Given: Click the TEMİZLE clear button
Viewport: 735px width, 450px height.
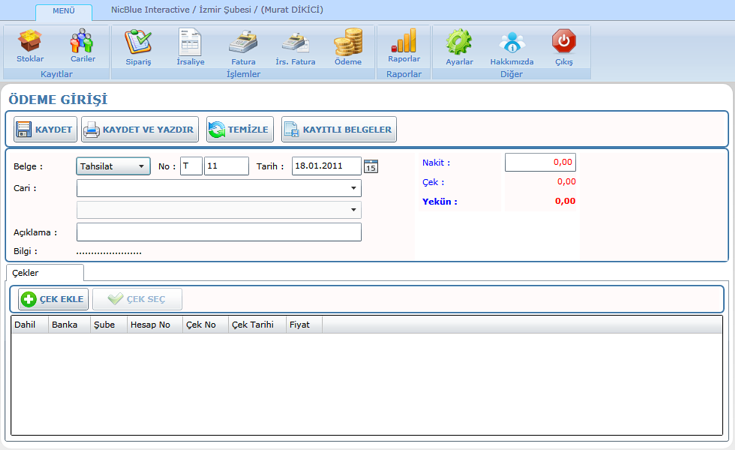Looking at the screenshot, I should 239,130.
